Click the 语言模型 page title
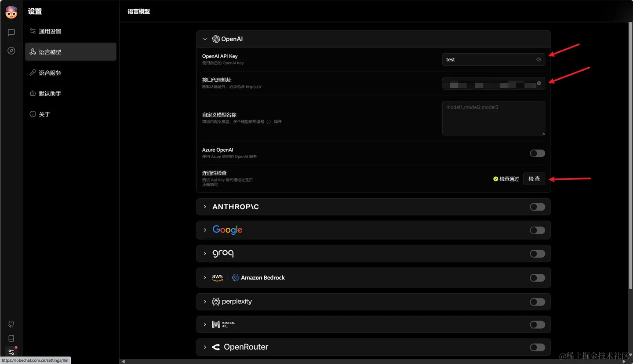633x364 pixels. pyautogui.click(x=138, y=11)
